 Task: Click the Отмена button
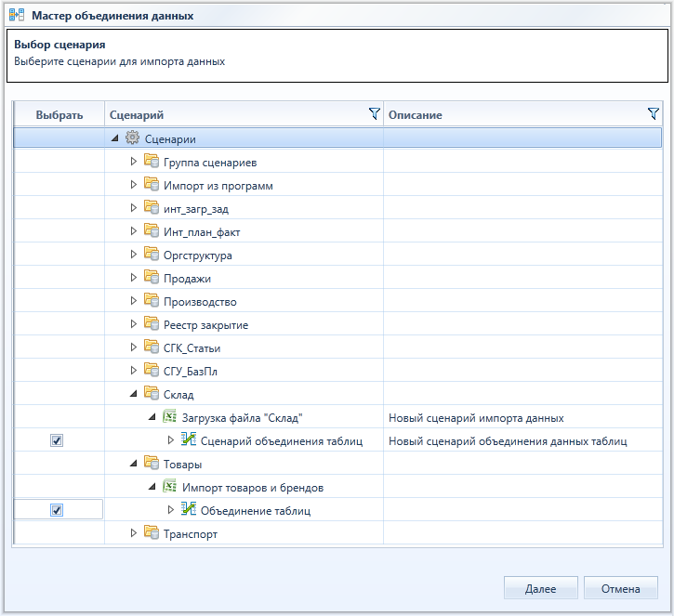tap(621, 588)
